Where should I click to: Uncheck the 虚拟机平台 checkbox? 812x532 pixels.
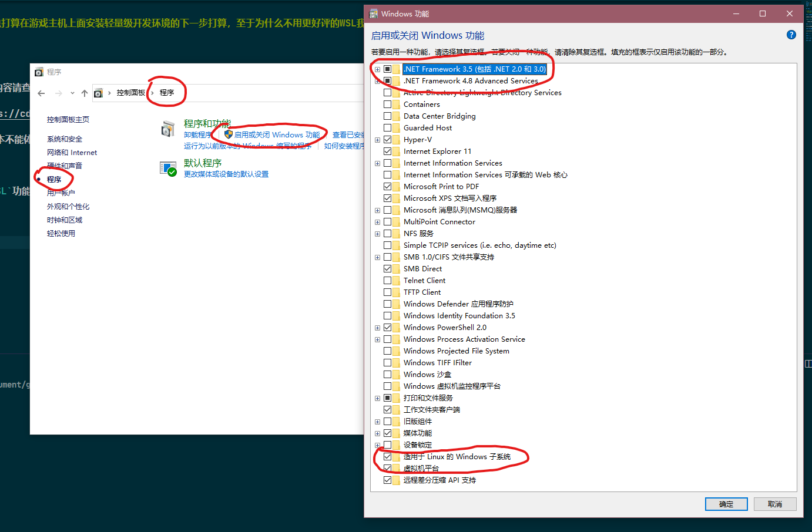coord(387,469)
